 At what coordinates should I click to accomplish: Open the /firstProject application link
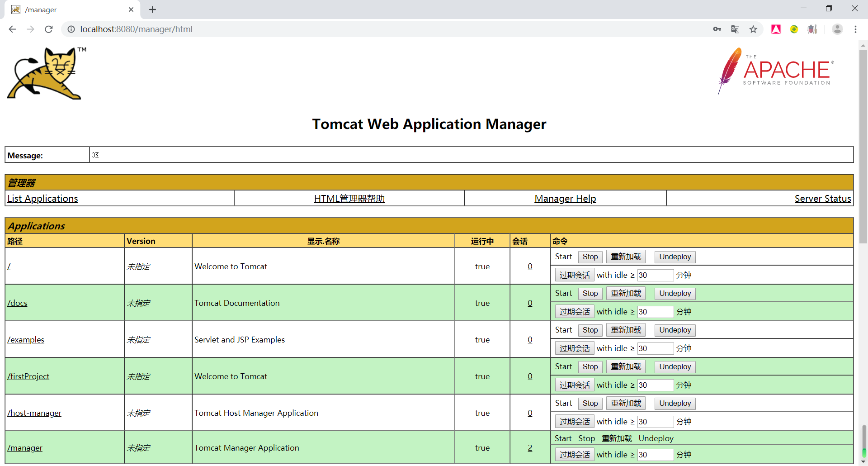(28, 376)
